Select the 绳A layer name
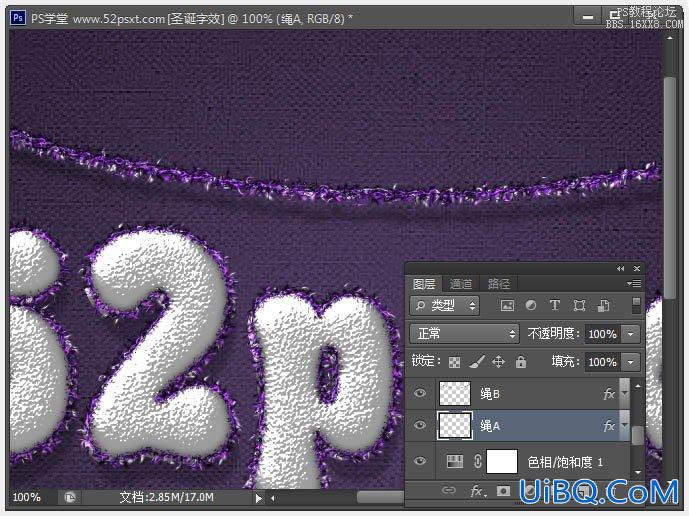Screen dimensions: 689x516 click(490, 426)
